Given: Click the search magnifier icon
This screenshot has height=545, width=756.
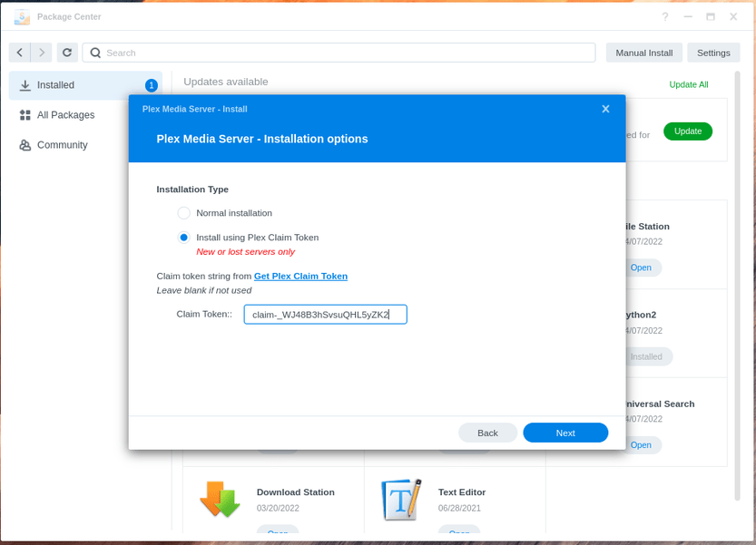Looking at the screenshot, I should click(95, 53).
